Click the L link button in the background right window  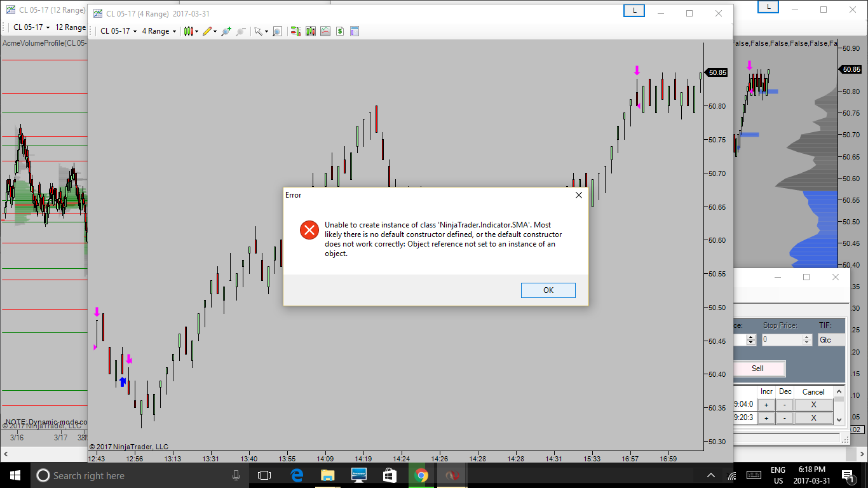[x=768, y=6]
